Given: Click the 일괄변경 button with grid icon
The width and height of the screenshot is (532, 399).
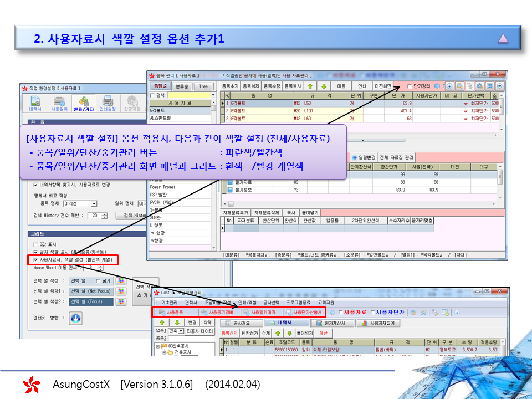Looking at the screenshot, I should 364,157.
